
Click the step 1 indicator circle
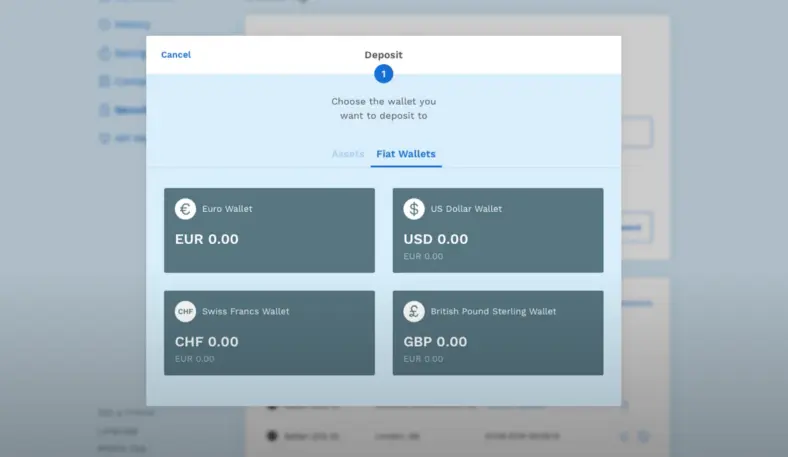tap(383, 74)
